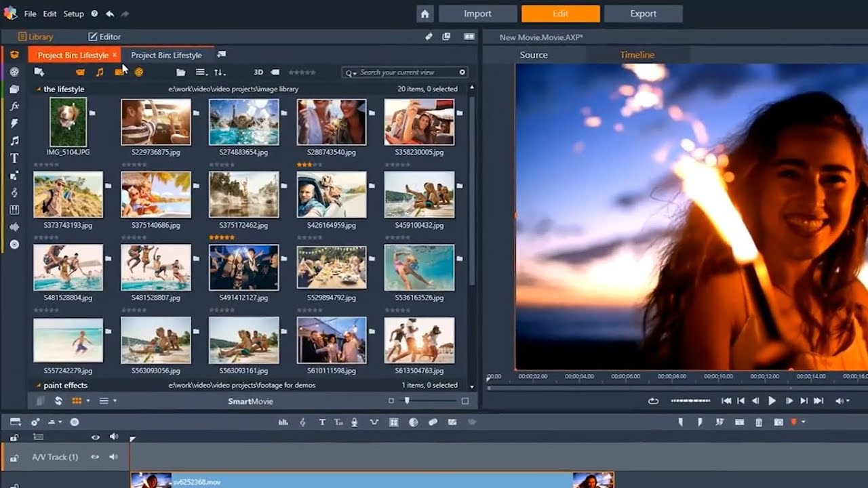The height and width of the screenshot is (488, 868).
Task: Toggle the audio filter music note icon
Action: click(100, 72)
